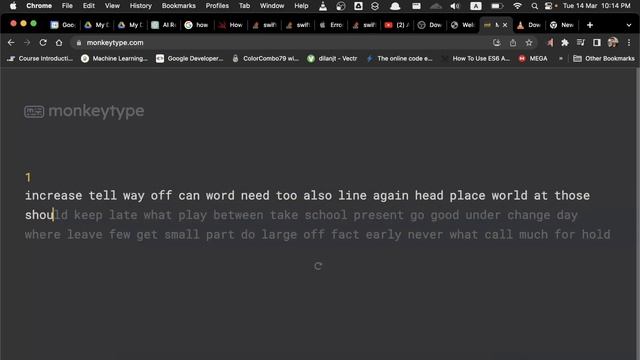Toggle the sound volume menu bar icon

(x=455, y=6)
